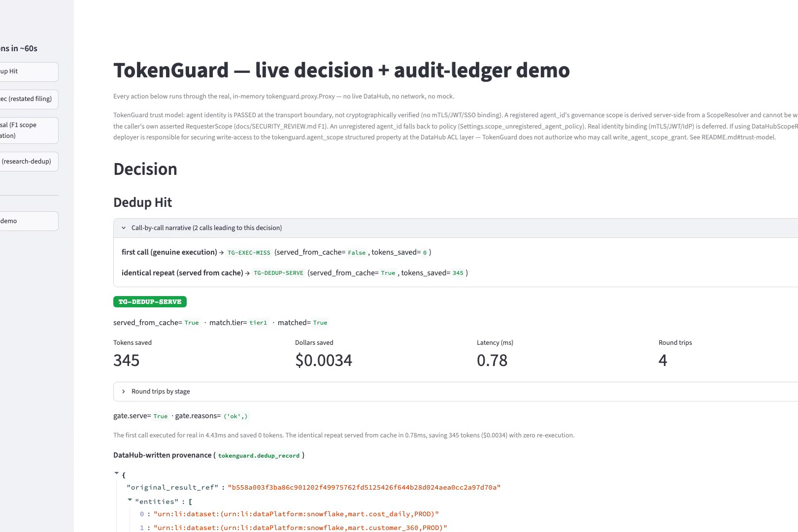Click the tokenguard.dedup_record code label

pos(259,456)
